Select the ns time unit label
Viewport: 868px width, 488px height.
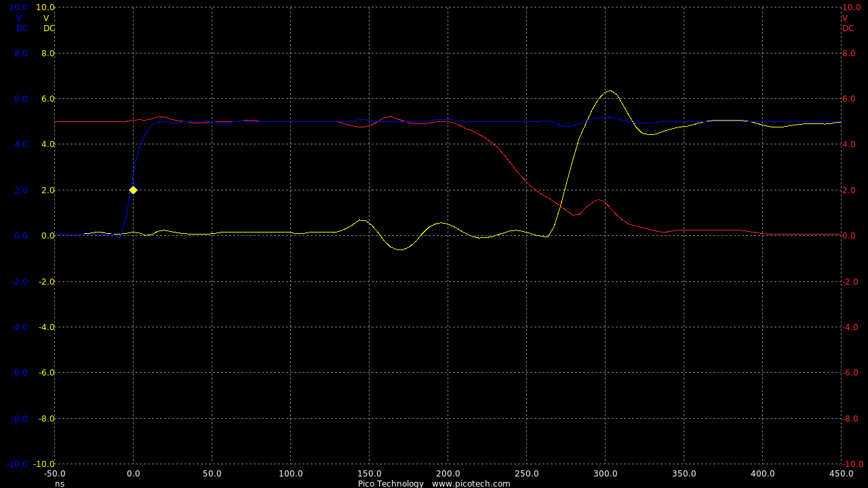tap(60, 483)
